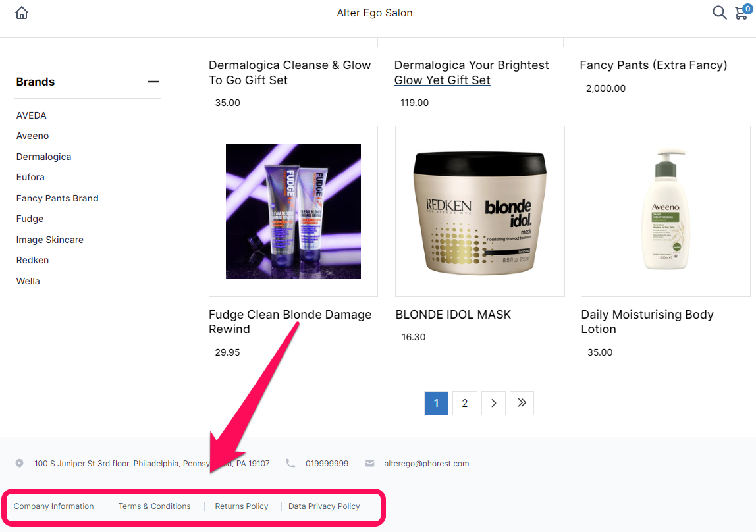Open Terms & Conditions link
Image resolution: width=756 pixels, height=532 pixels.
pos(154,506)
